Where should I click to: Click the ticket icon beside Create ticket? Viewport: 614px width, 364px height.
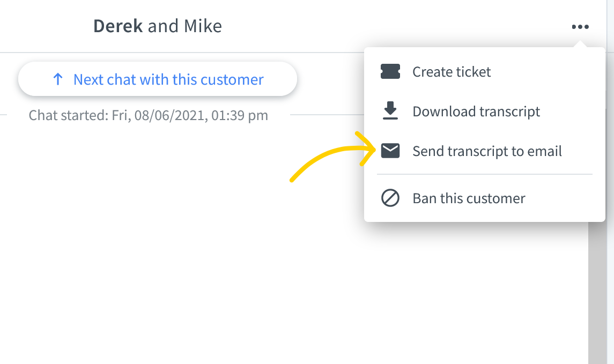pyautogui.click(x=390, y=72)
